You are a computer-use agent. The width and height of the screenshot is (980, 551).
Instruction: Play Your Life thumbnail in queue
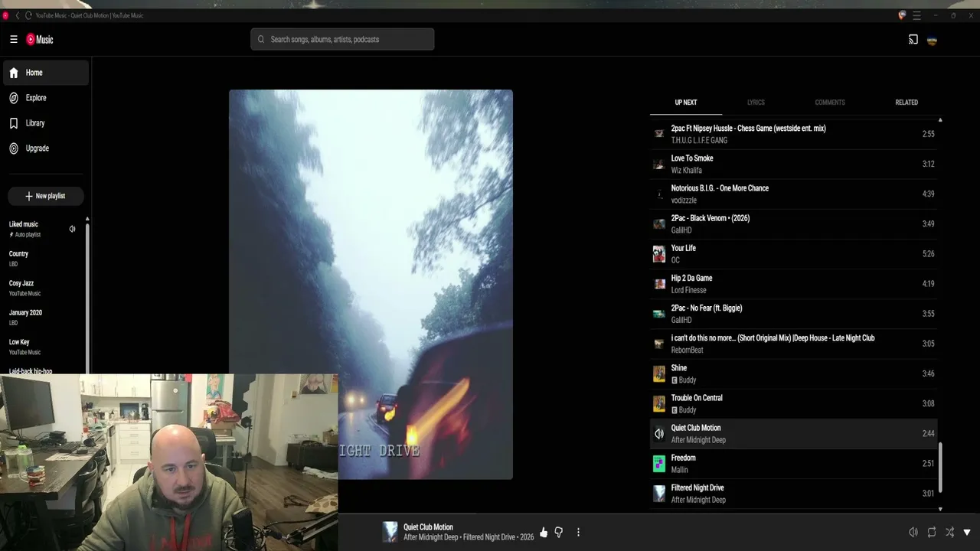[658, 254]
